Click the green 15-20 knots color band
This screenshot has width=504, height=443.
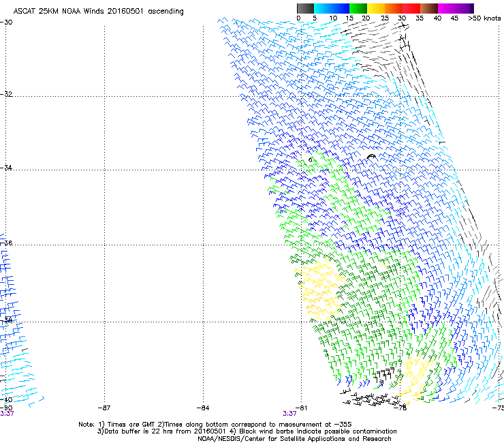(x=358, y=8)
